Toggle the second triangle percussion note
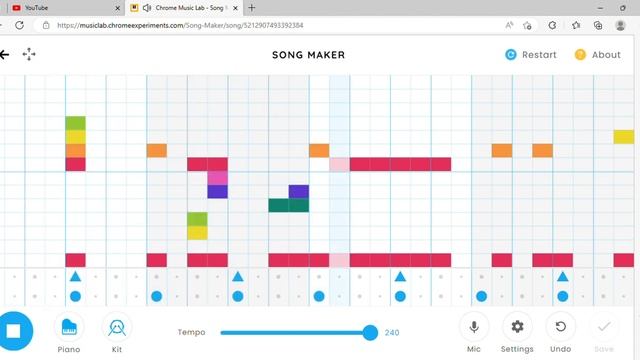This screenshot has height=360, width=640. click(x=238, y=277)
